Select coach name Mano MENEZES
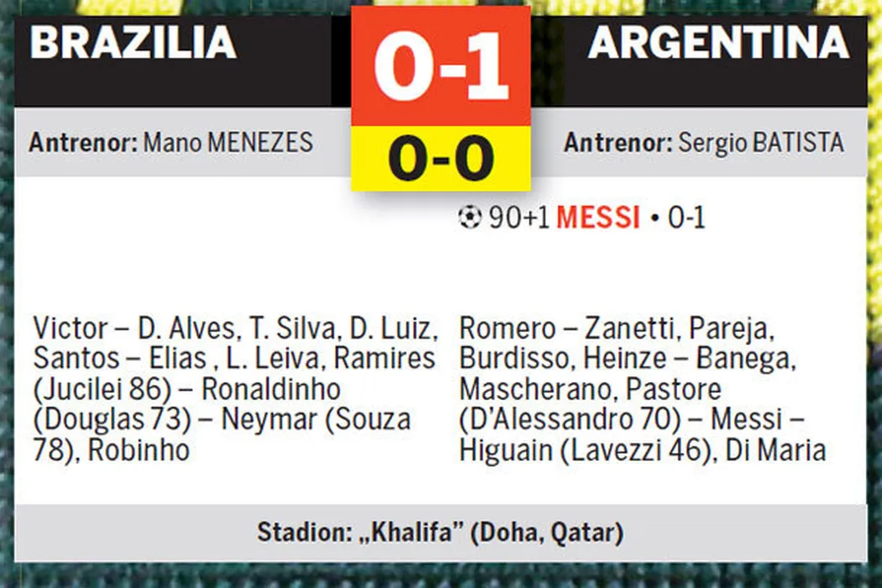This screenshot has width=882, height=588. coord(228,142)
